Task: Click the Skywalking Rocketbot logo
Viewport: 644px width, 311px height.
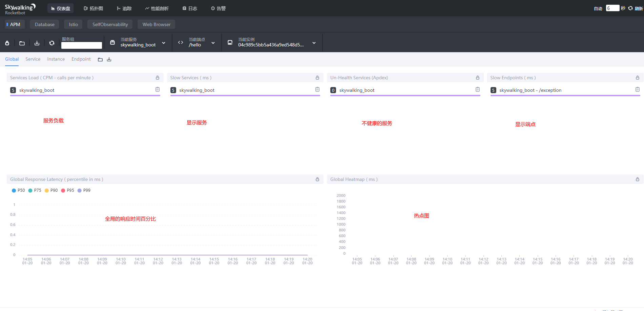Action: click(x=20, y=9)
